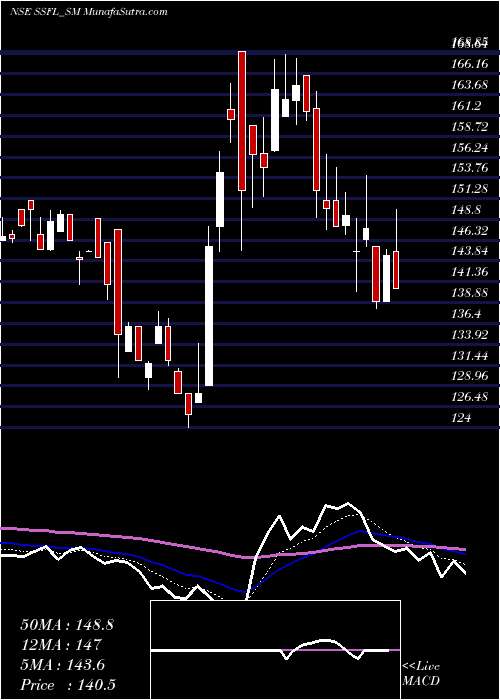
Task: Select the 136.4 price axis label
Action: (x=466, y=313)
